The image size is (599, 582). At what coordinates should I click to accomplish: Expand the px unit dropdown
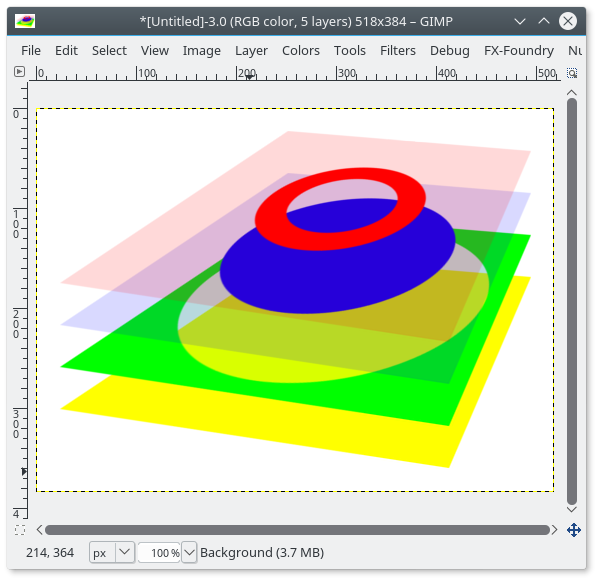click(125, 552)
